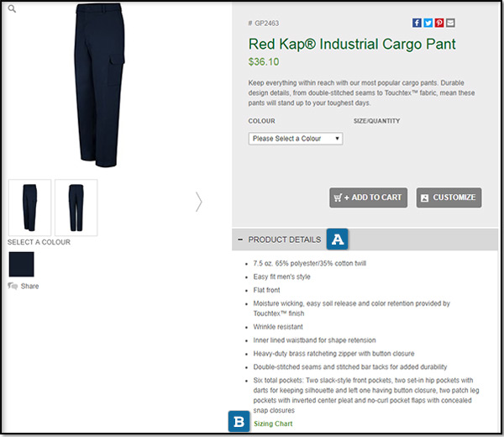Click the blue A marker badge
The width and height of the screenshot is (504, 437).
coord(337,240)
